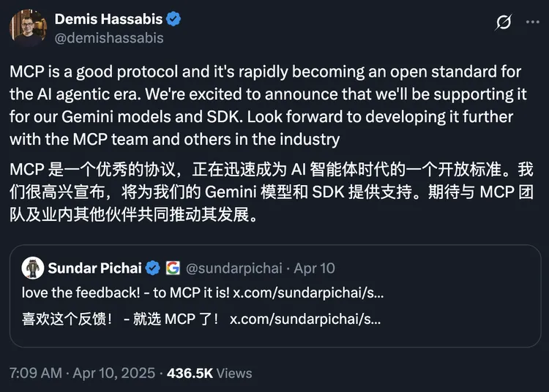Open x.com/sundarpichai link in English quoted text
The image size is (549, 392).
[307, 293]
